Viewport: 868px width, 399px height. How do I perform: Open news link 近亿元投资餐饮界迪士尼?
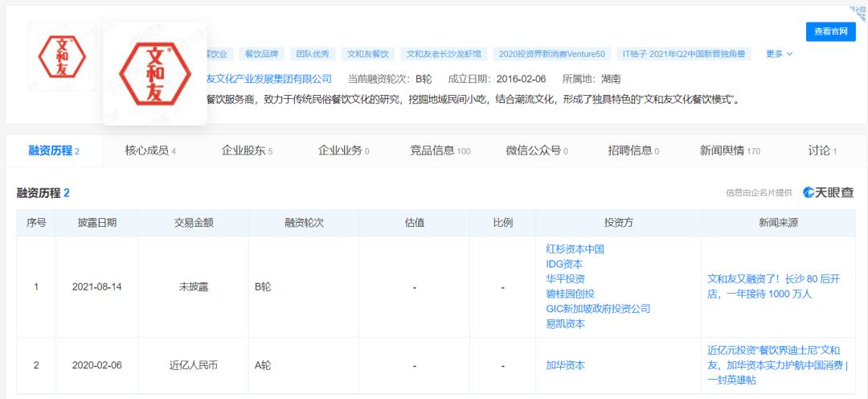pyautogui.click(x=777, y=365)
